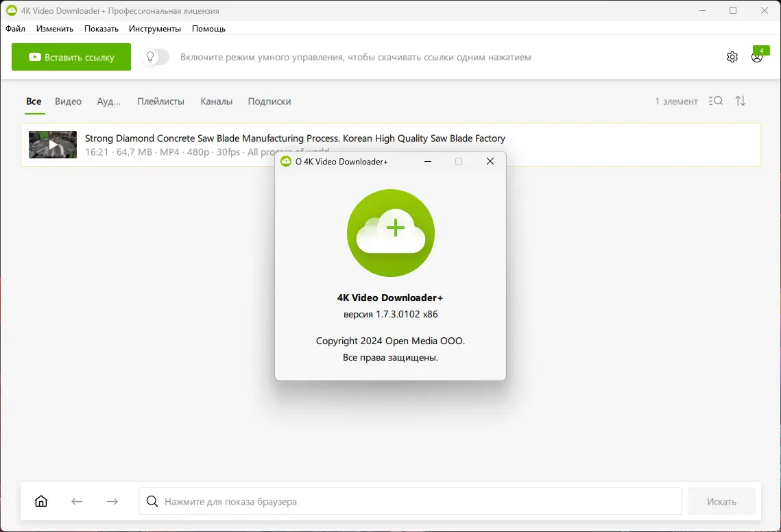The height and width of the screenshot is (532, 781).
Task: Maximize the main 4K Video Downloader+ window
Action: pos(733,10)
